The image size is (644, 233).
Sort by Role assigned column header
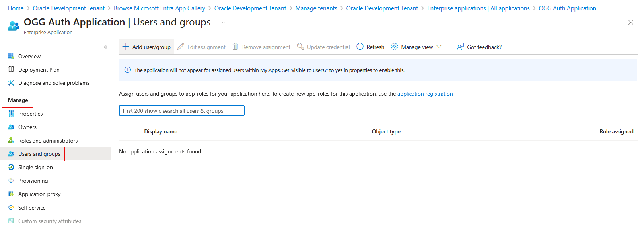[x=616, y=131]
